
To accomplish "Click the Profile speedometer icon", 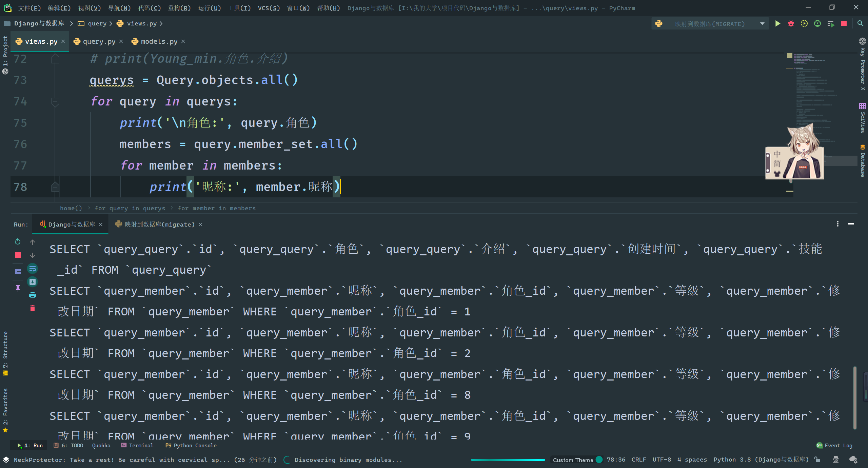I will pos(817,24).
